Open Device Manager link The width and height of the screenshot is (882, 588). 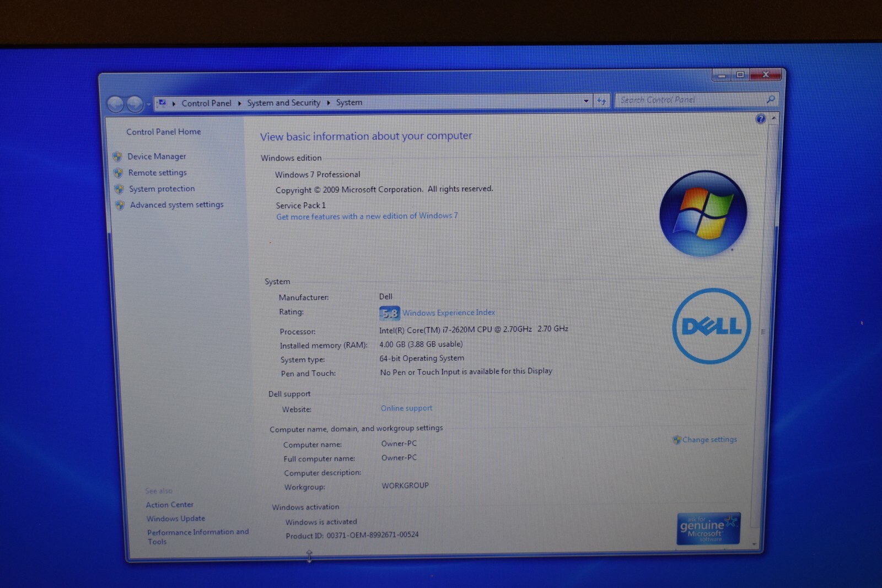[157, 157]
